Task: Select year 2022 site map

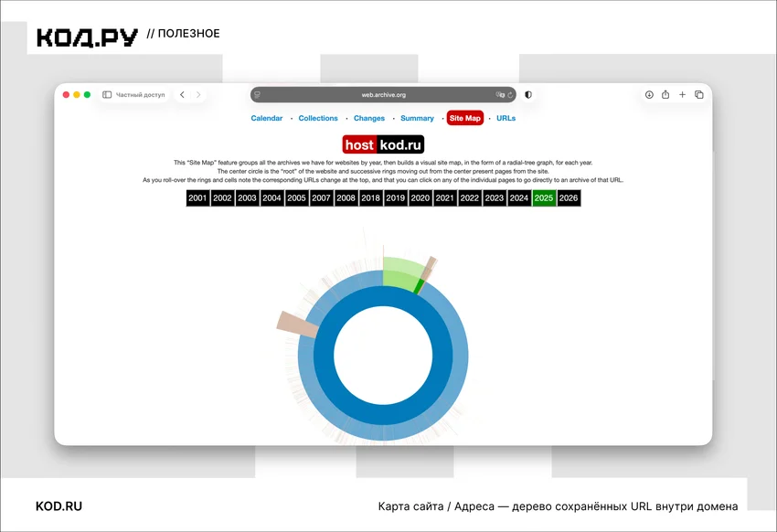Action: 470,198
